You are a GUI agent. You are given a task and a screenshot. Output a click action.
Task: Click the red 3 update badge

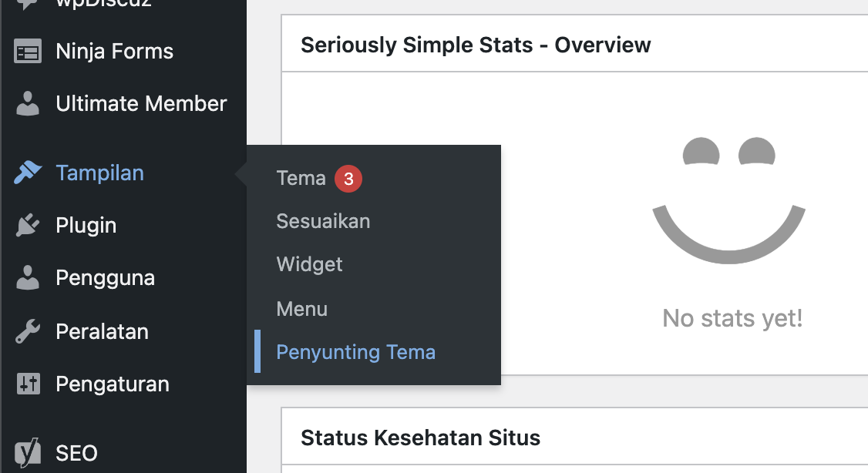click(348, 179)
